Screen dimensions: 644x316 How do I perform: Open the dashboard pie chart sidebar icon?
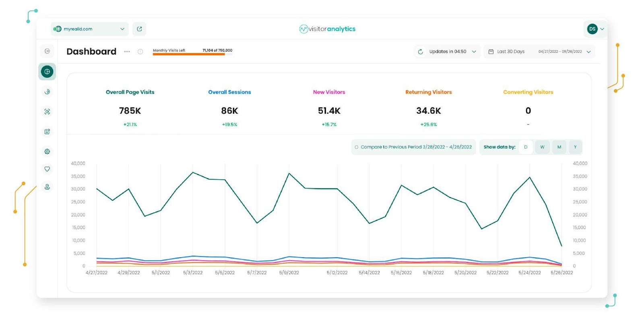click(47, 72)
